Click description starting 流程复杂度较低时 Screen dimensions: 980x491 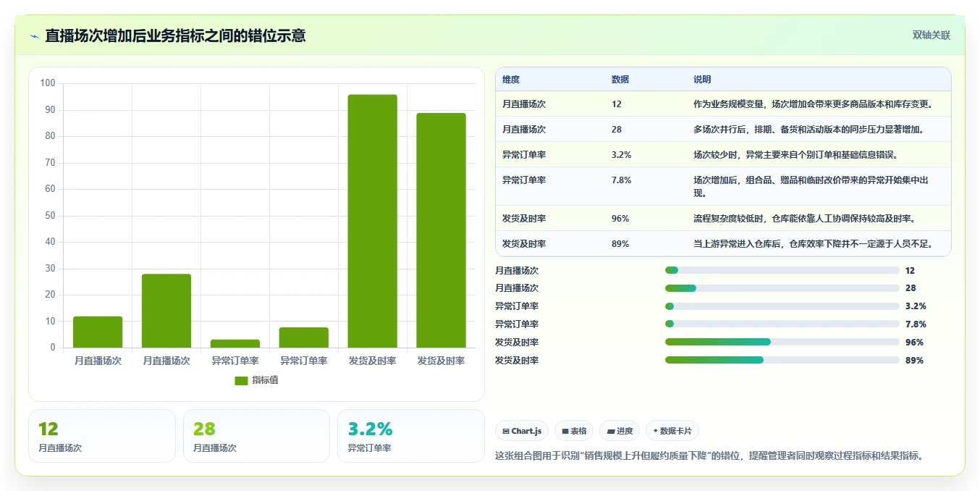pyautogui.click(x=805, y=219)
